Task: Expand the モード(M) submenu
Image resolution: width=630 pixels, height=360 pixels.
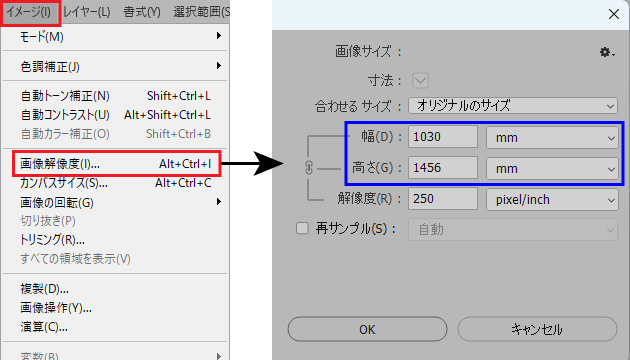Action: [115, 37]
